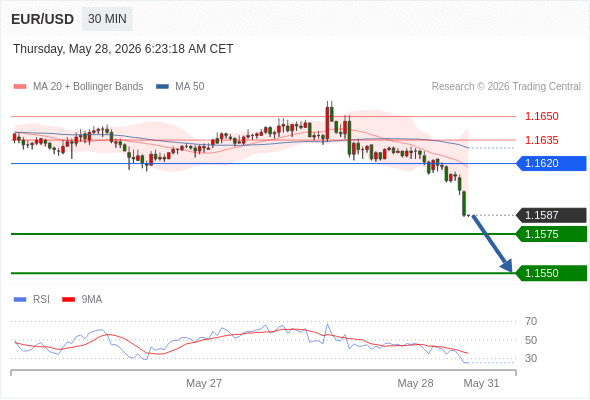Click the 1.1635 resistance price label
The image size is (590, 400).
pos(541,140)
